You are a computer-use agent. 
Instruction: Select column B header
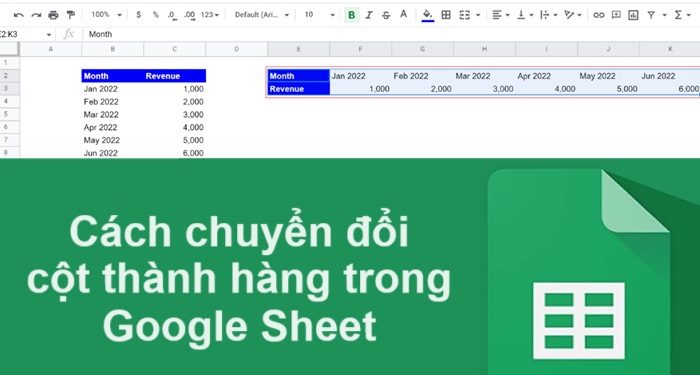pyautogui.click(x=112, y=49)
